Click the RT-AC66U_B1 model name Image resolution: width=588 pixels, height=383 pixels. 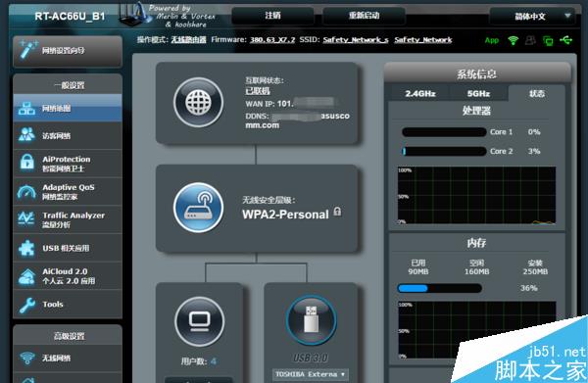[70, 16]
